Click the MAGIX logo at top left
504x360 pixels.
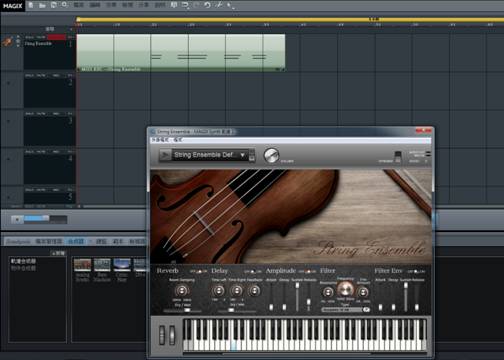[13, 6]
